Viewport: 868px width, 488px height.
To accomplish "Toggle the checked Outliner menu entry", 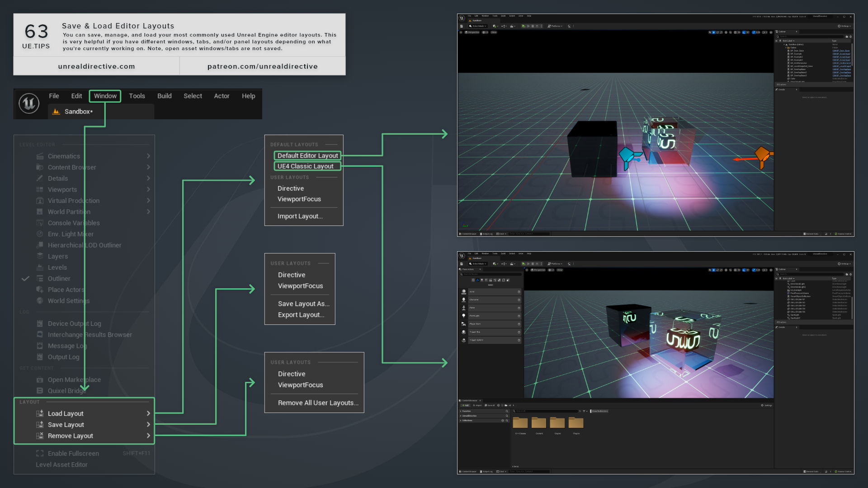I will pyautogui.click(x=59, y=279).
